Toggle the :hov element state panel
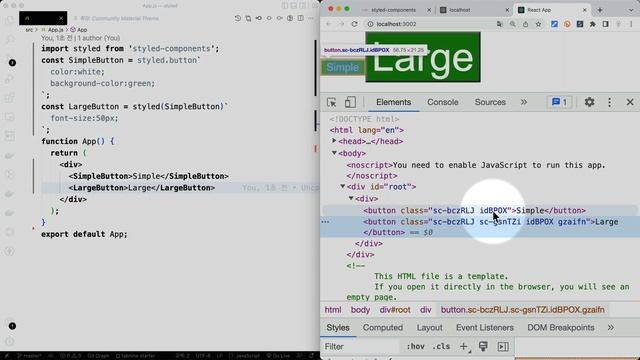 point(415,347)
